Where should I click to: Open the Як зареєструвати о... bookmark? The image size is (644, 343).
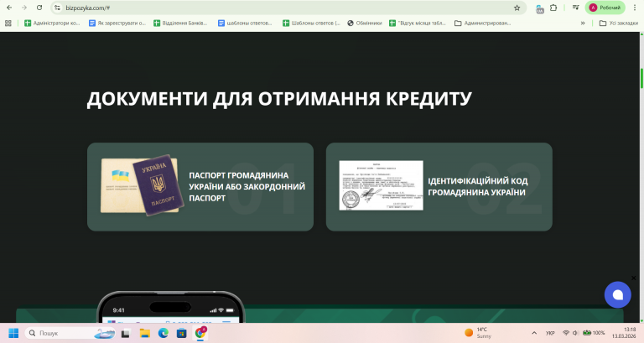tap(117, 23)
